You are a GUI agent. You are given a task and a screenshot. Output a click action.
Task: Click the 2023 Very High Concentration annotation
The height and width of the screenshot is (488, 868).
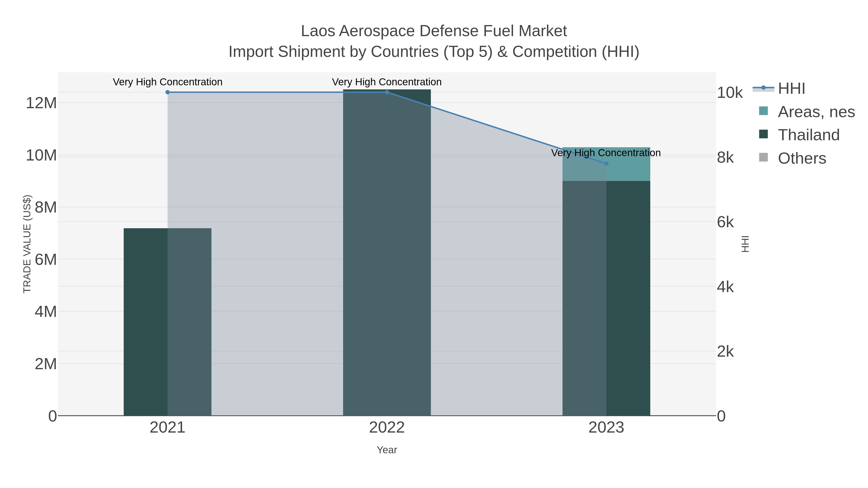coord(606,153)
